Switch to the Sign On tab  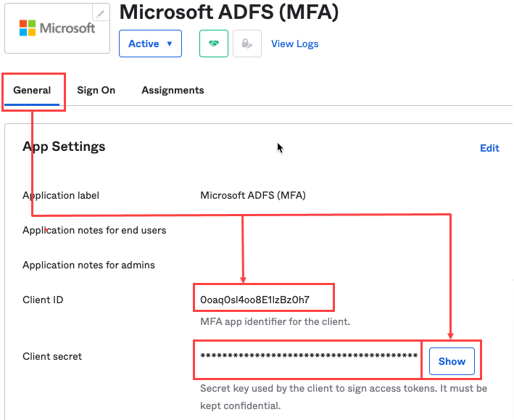pos(96,90)
